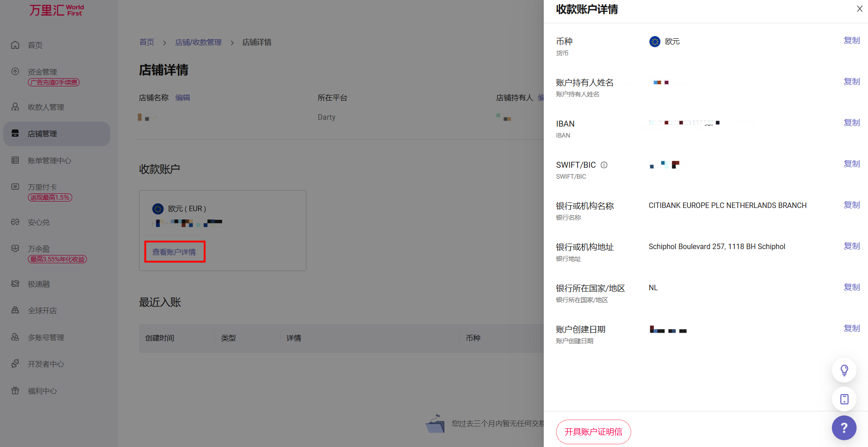This screenshot has width=868, height=447.
Task: Copy the bank name CITIBANK EUROPE
Action: point(852,205)
